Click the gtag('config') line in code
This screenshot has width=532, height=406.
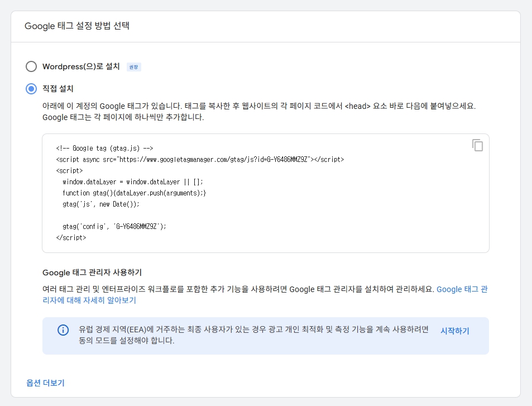tap(114, 226)
